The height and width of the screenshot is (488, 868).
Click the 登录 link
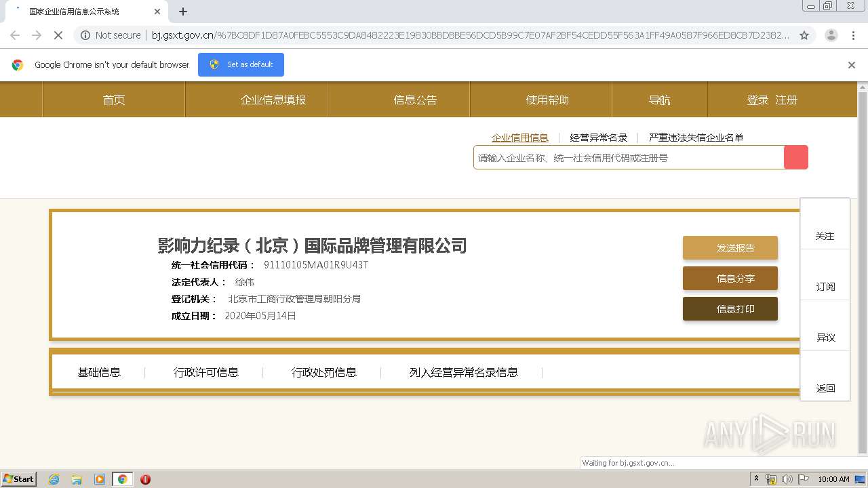click(x=757, y=100)
